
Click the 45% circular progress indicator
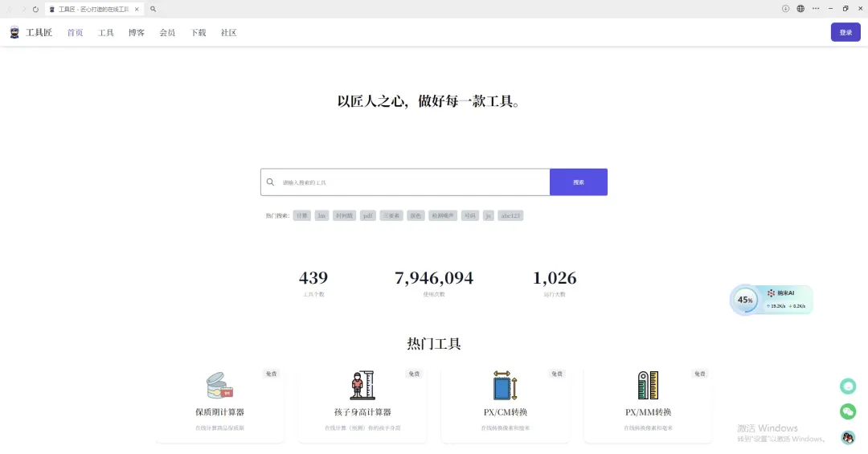(745, 300)
